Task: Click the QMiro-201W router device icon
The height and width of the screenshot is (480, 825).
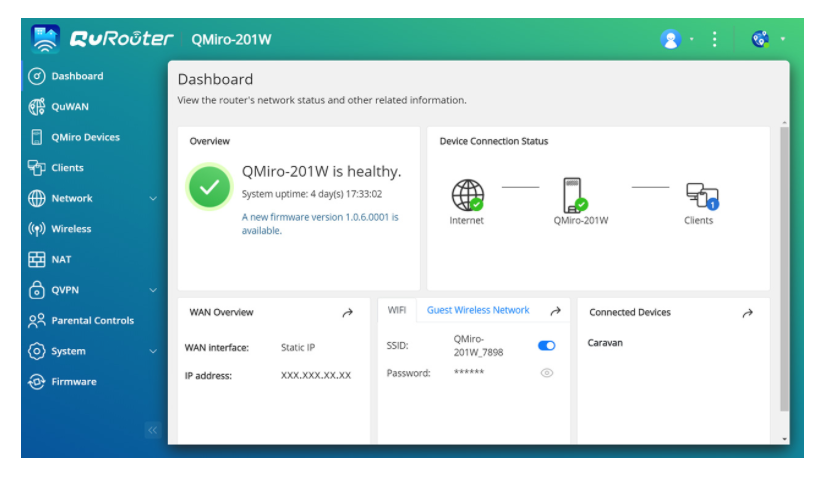Action: coord(575,195)
